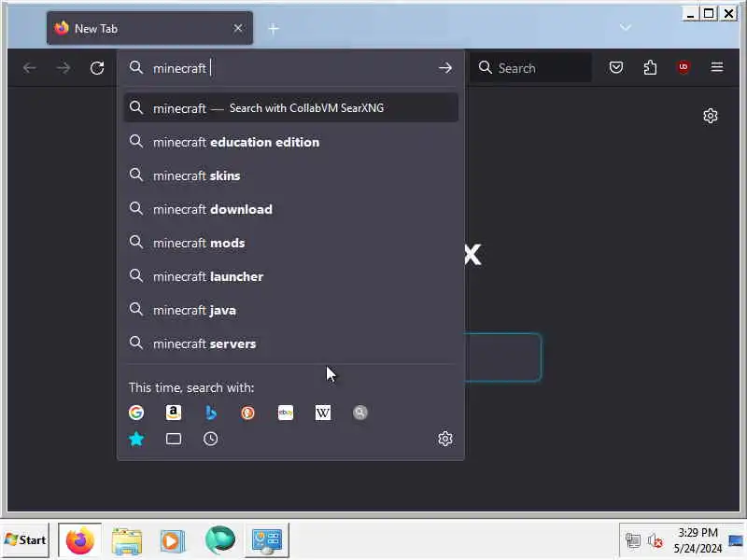Open the Windows Start menu

click(25, 540)
